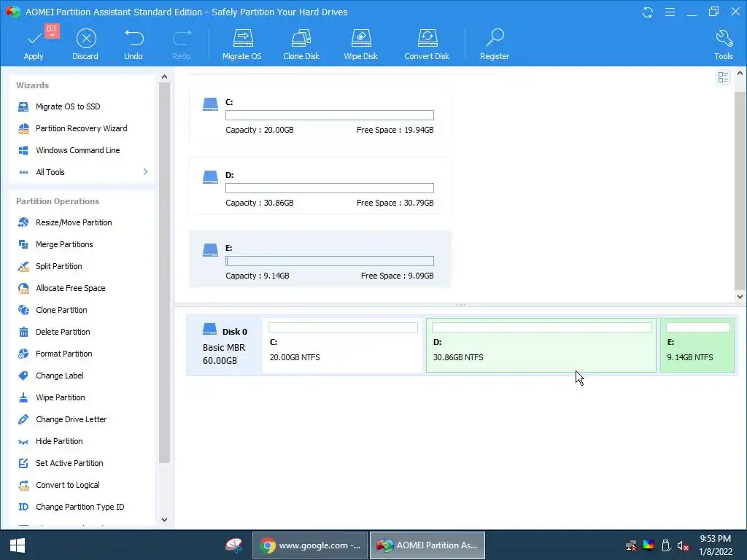Image resolution: width=747 pixels, height=560 pixels.
Task: Expand the All Tools chevron
Action: tap(145, 172)
